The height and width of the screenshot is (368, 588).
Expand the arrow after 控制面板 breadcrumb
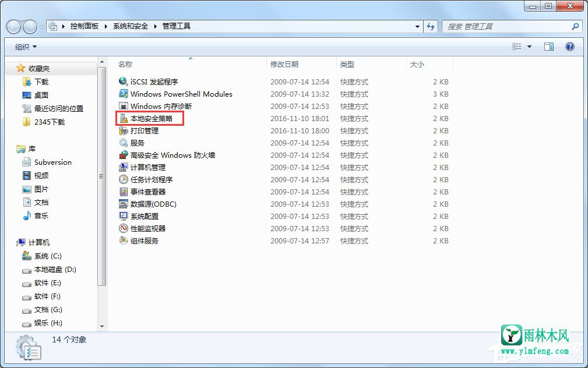(x=105, y=26)
